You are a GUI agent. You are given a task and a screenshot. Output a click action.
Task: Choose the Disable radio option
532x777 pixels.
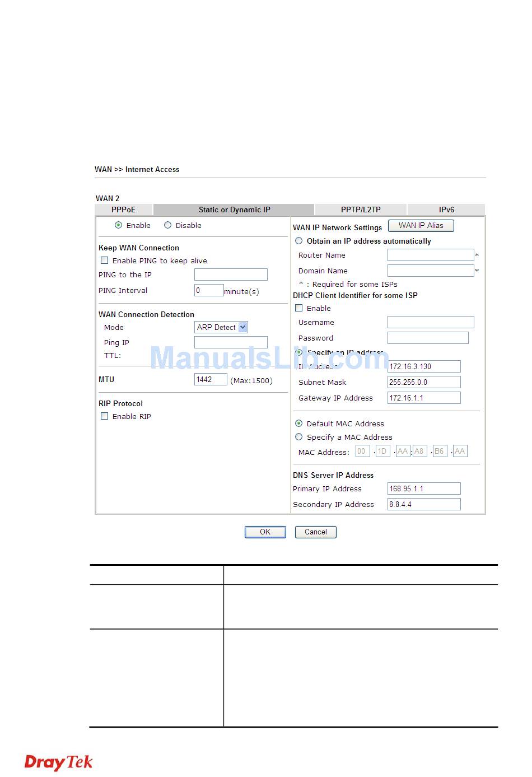pos(167,225)
